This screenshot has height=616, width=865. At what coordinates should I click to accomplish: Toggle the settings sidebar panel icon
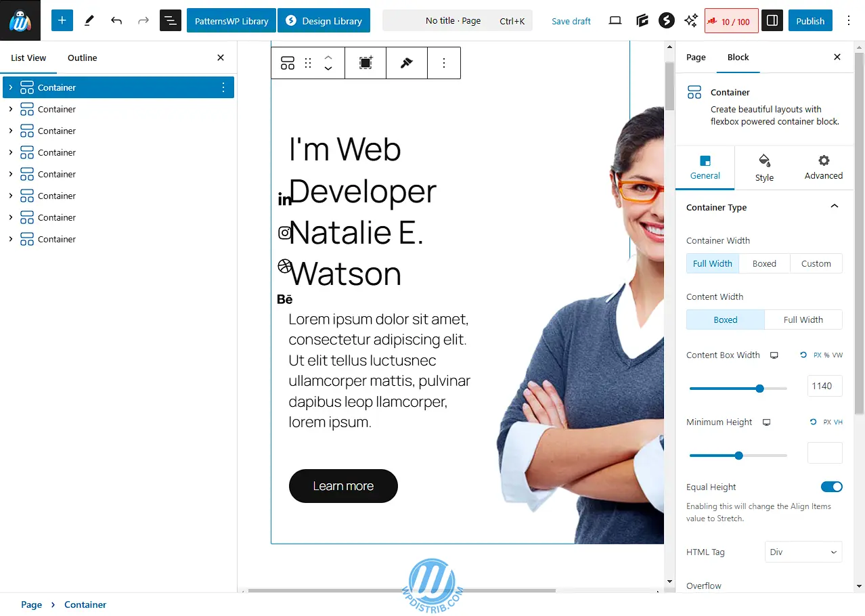pos(772,20)
